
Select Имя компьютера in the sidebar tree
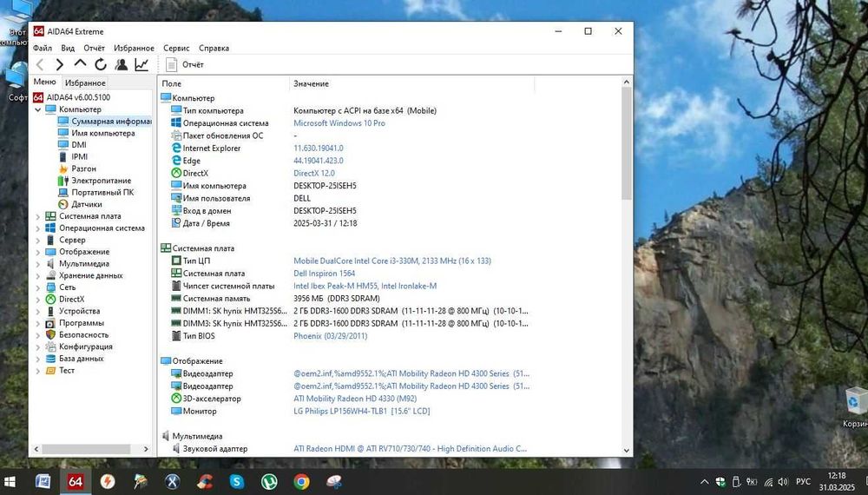(96, 133)
